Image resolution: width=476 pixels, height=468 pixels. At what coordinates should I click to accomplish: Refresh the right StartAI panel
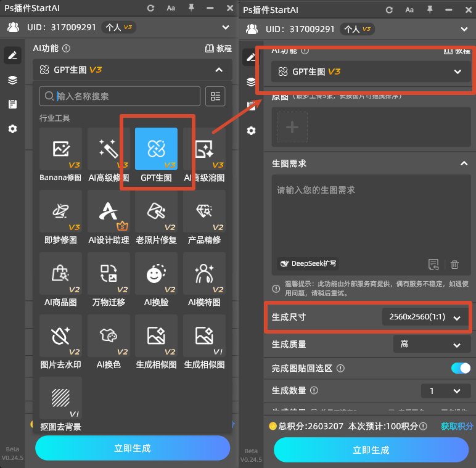click(389, 10)
